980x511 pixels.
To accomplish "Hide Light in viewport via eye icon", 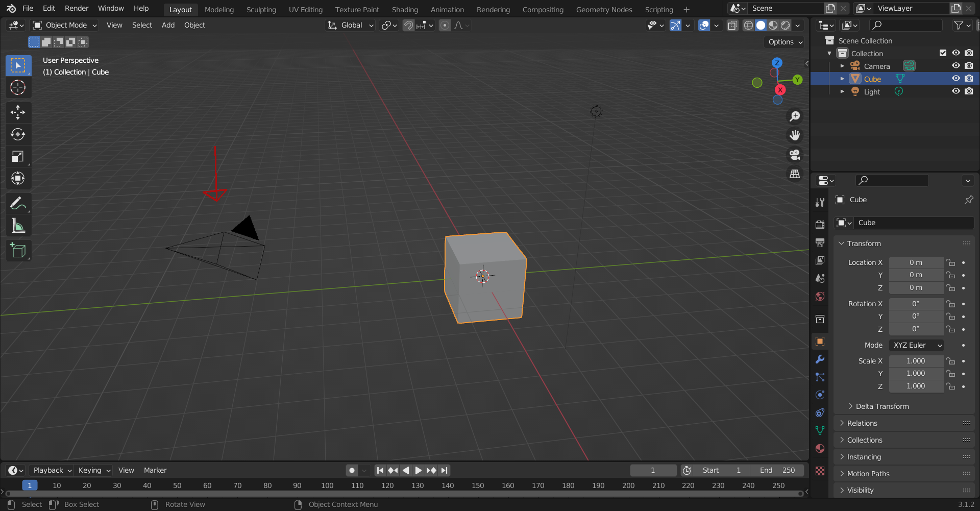I will tap(956, 91).
